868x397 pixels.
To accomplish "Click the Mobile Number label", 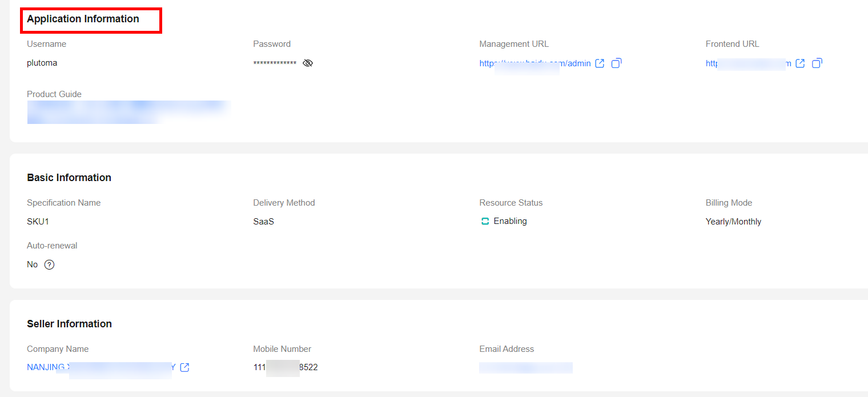I will (x=282, y=349).
